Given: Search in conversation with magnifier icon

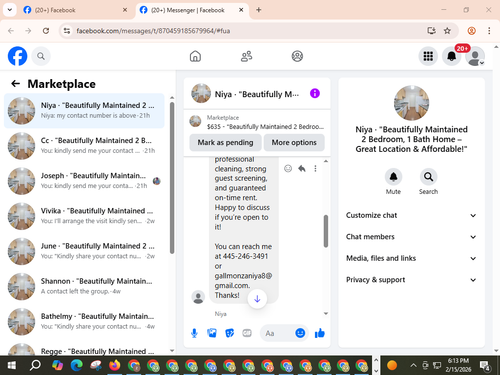Looking at the screenshot, I should (428, 177).
